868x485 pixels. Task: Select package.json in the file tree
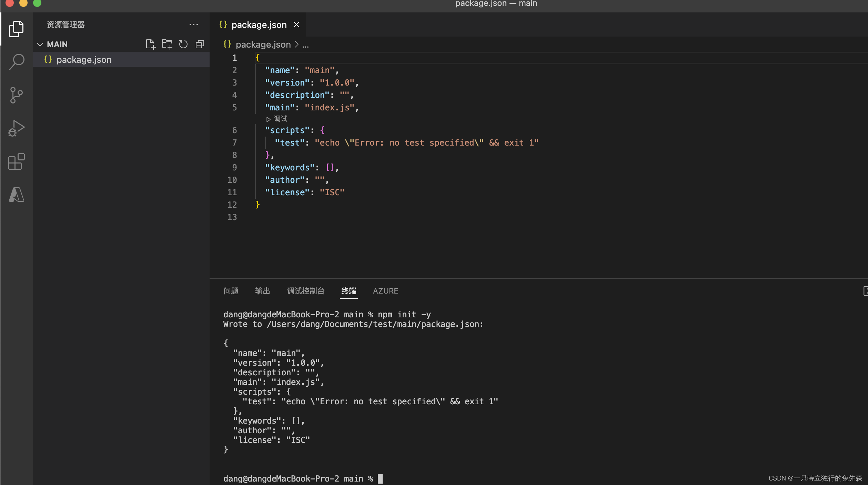[x=84, y=60]
